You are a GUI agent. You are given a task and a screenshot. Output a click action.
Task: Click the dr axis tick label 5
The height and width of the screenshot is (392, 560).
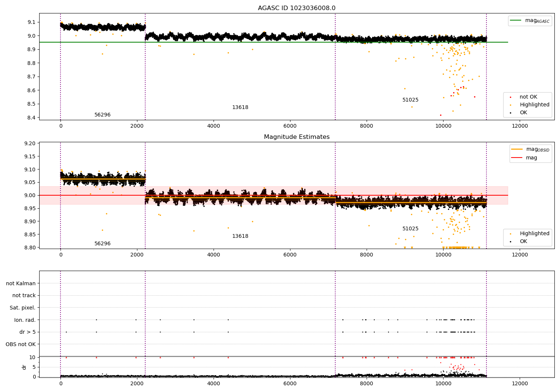(34, 367)
